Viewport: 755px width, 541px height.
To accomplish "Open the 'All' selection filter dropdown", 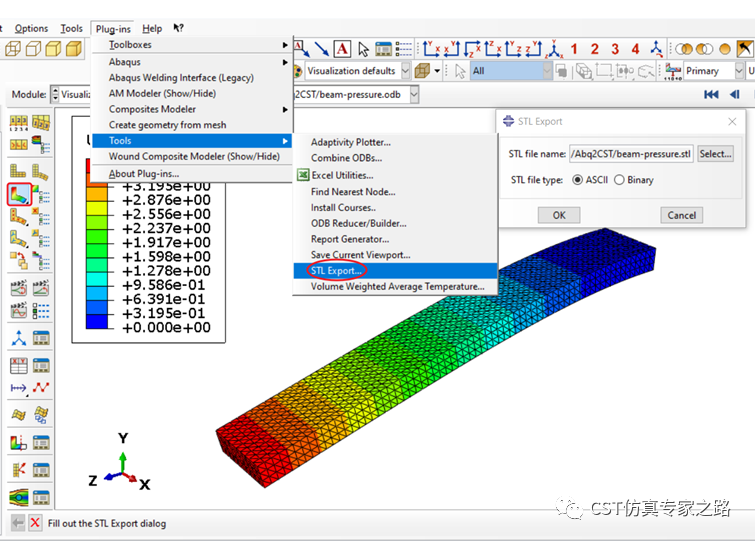I will point(547,71).
